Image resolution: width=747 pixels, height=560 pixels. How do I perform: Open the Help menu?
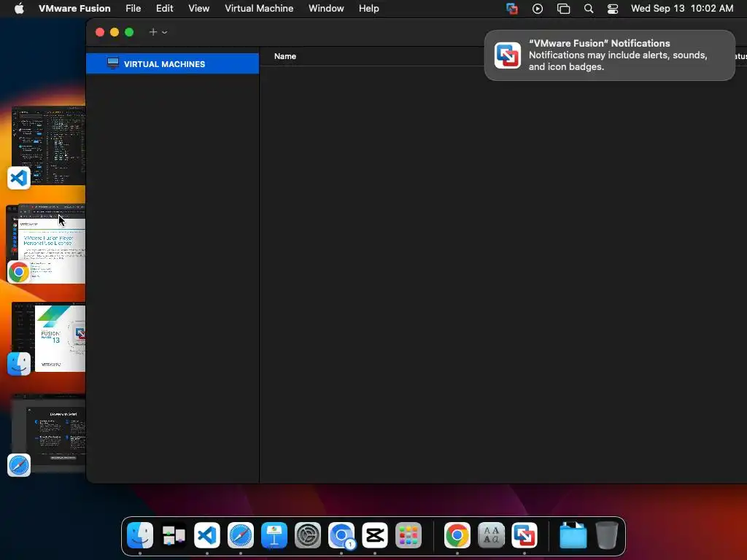click(368, 8)
